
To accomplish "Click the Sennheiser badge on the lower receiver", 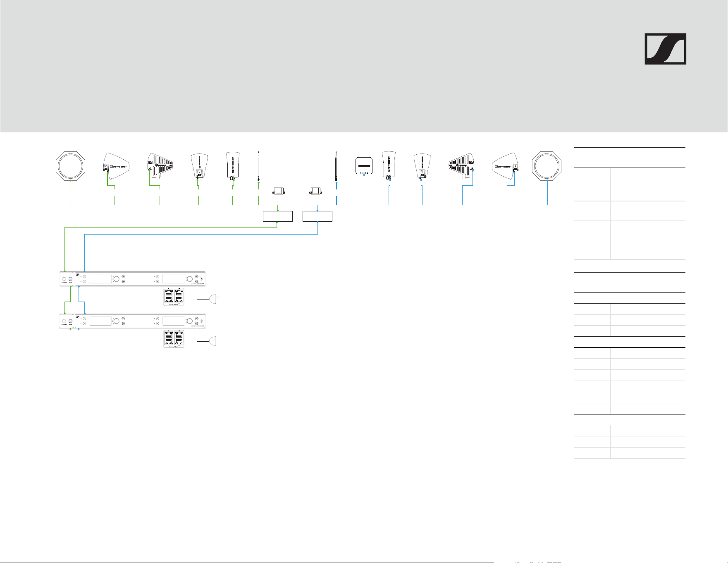I will pyautogui.click(x=78, y=317).
